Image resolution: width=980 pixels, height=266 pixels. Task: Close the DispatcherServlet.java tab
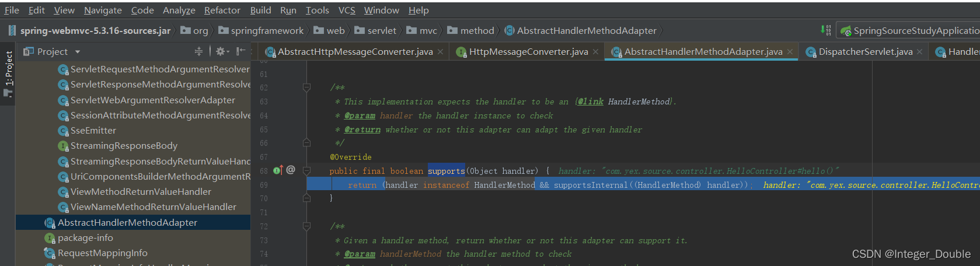coord(920,52)
